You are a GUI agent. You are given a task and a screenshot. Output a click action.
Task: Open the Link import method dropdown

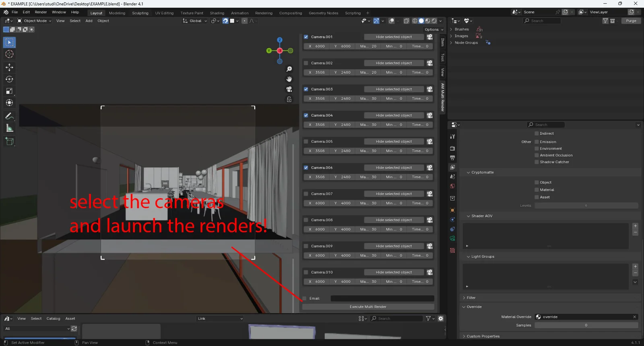pyautogui.click(x=220, y=319)
